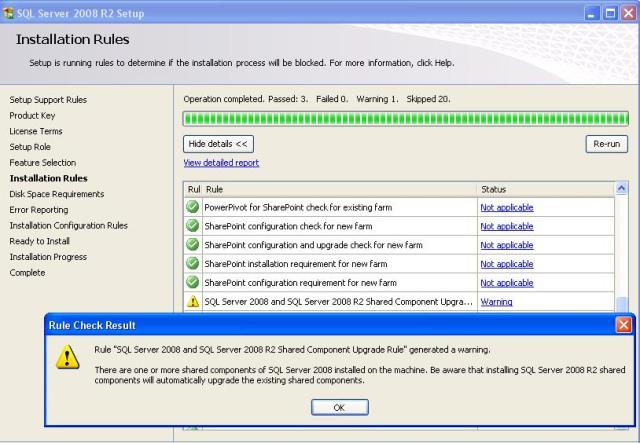This screenshot has width=640, height=443.
Task: Select Complete step
Action: (27, 272)
